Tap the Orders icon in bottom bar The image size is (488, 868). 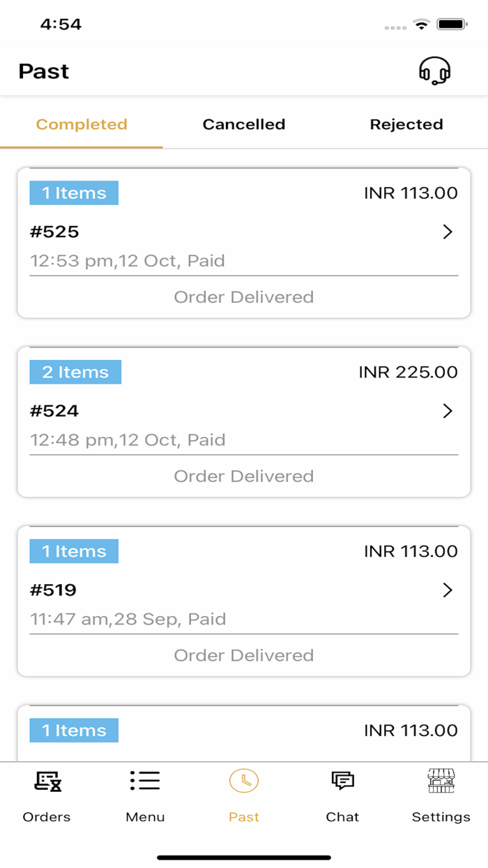pos(47,782)
